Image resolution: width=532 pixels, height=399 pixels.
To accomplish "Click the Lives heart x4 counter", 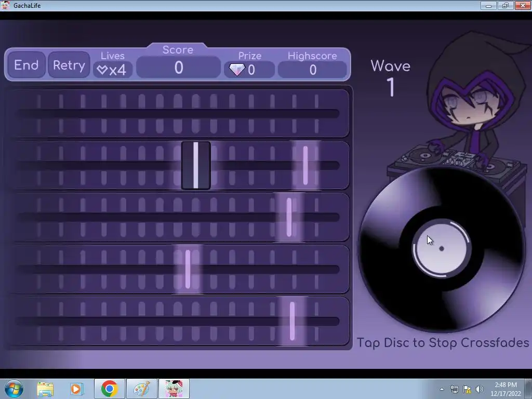I will [112, 70].
